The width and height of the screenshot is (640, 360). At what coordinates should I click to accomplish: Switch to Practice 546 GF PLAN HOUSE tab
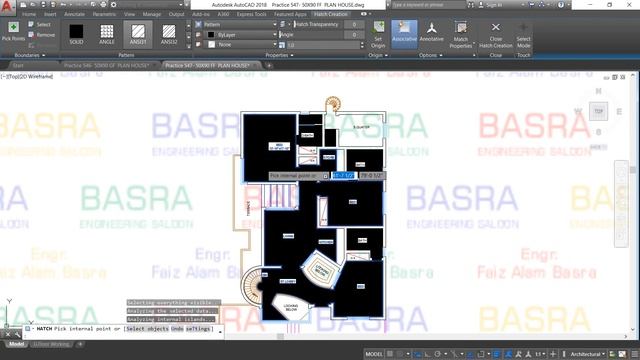pyautogui.click(x=107, y=65)
